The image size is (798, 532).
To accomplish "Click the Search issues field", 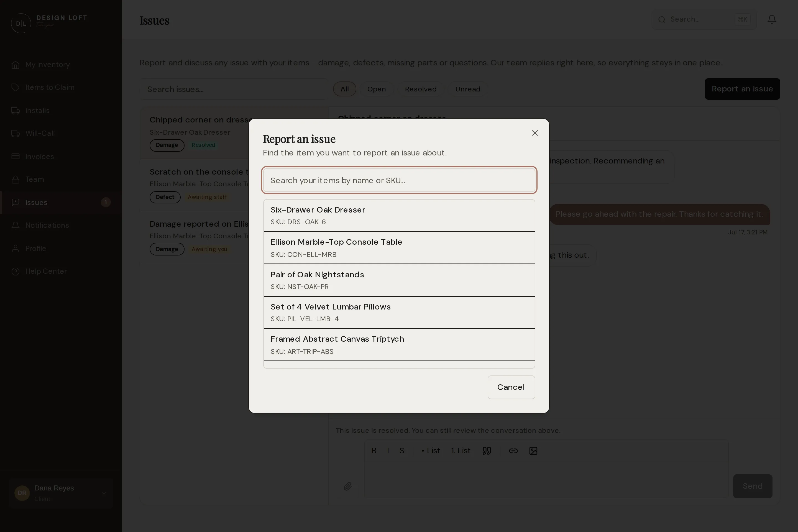I will [x=234, y=89].
